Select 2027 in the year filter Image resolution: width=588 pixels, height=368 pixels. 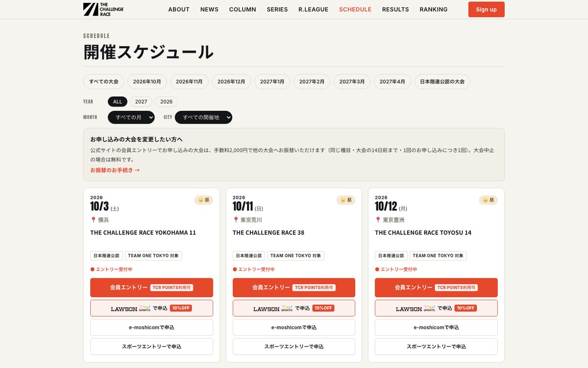(141, 102)
